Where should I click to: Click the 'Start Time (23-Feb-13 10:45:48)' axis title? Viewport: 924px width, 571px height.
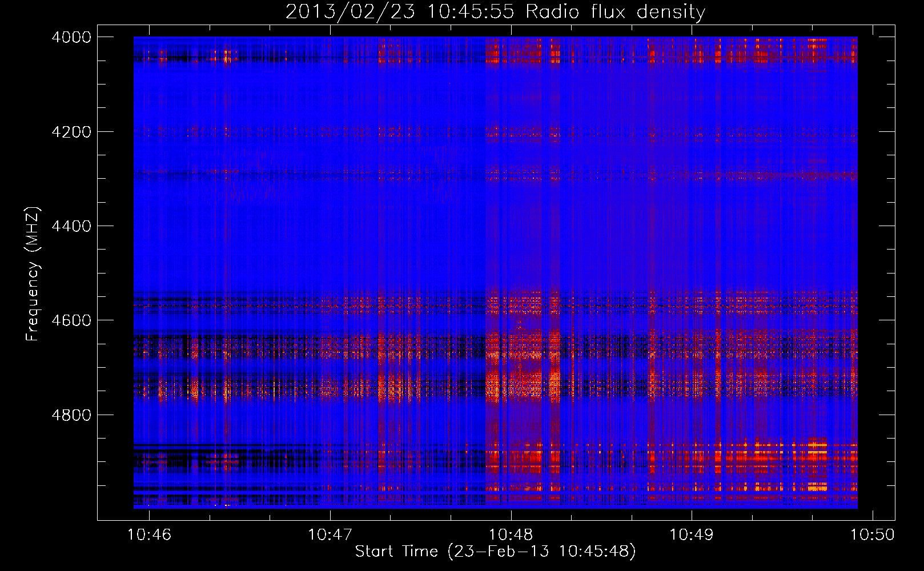pos(496,552)
